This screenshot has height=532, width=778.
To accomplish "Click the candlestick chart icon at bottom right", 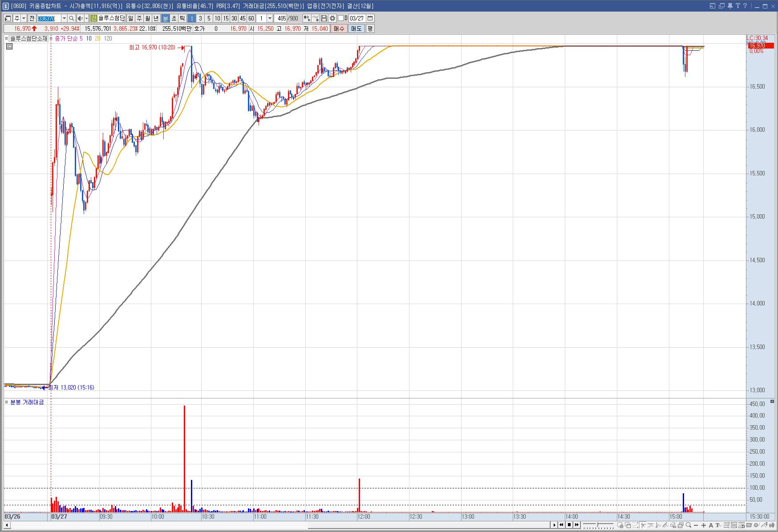I will click(771, 526).
